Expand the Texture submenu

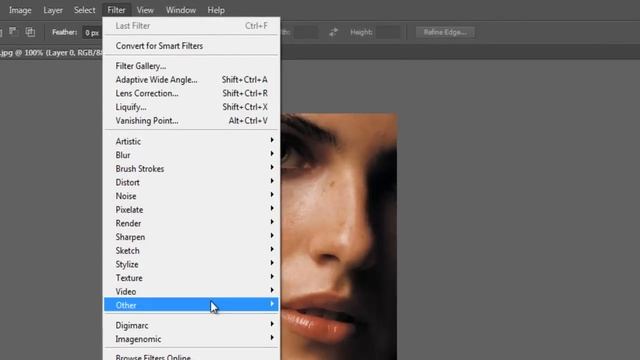[191, 278]
